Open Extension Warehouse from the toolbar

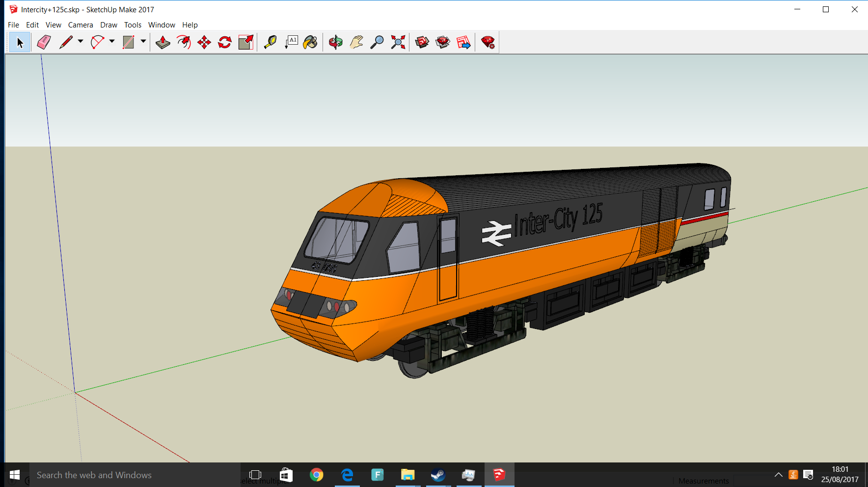coord(443,42)
